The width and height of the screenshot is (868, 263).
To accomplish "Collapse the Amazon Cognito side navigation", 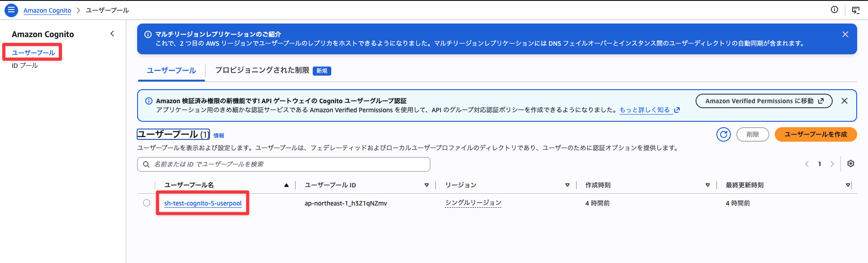I will (112, 33).
